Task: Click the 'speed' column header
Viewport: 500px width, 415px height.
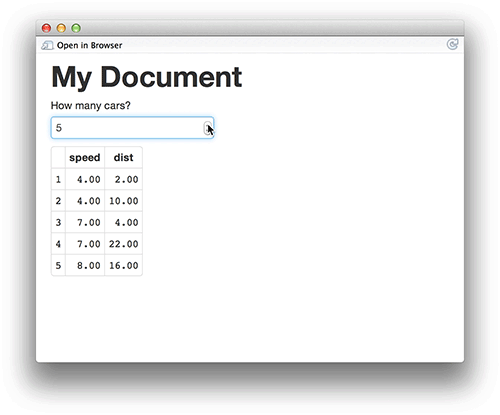Action: 85,157
